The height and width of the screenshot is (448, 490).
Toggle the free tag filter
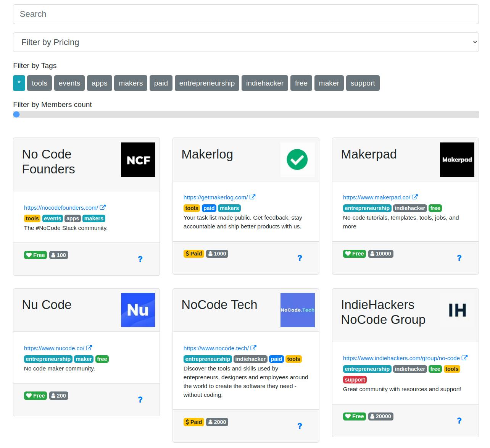tap(301, 83)
